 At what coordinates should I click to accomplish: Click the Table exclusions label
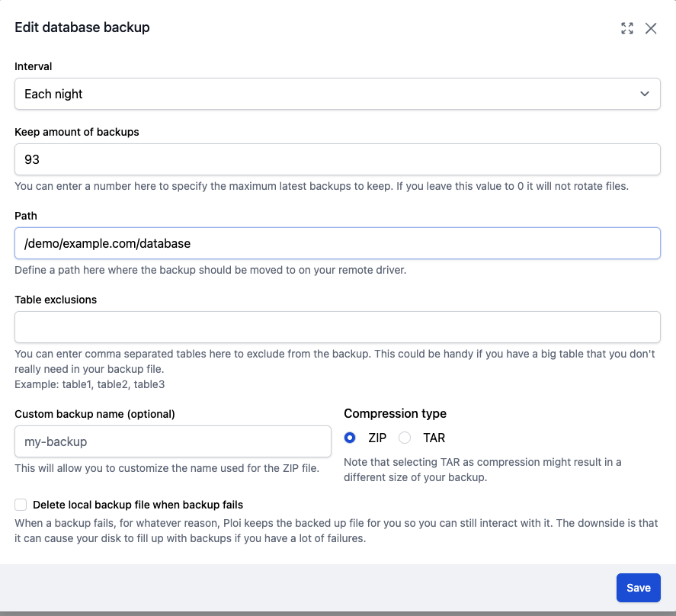click(x=56, y=300)
